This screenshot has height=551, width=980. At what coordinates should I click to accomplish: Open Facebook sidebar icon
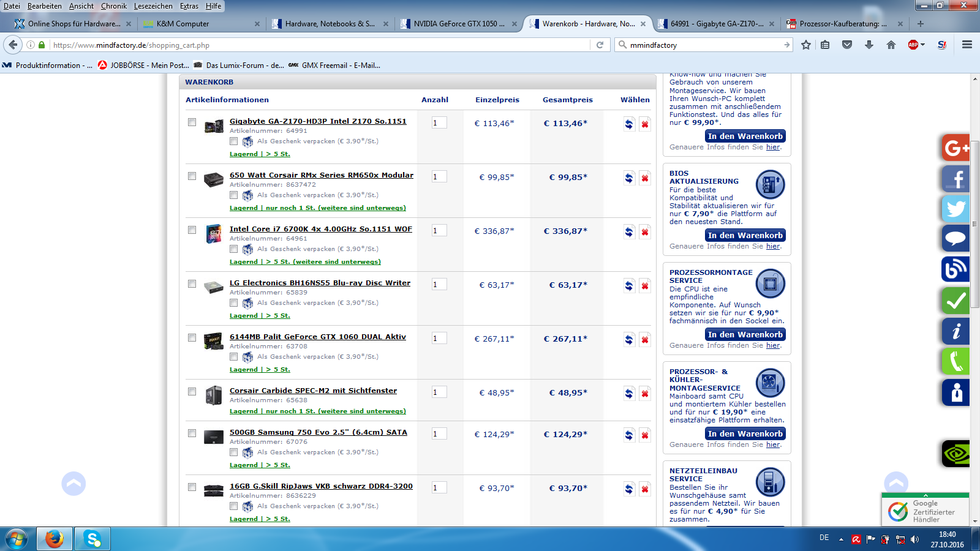[956, 179]
